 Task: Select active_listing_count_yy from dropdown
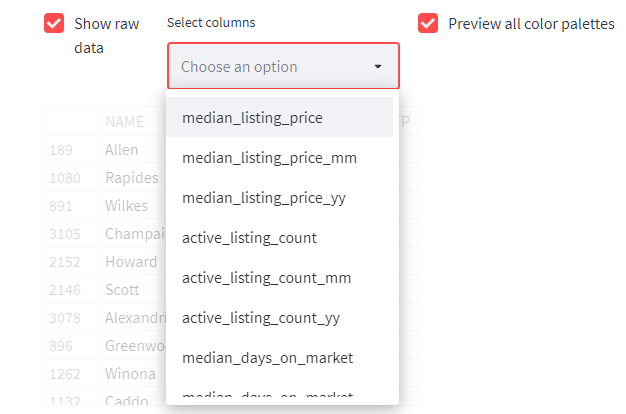click(261, 317)
